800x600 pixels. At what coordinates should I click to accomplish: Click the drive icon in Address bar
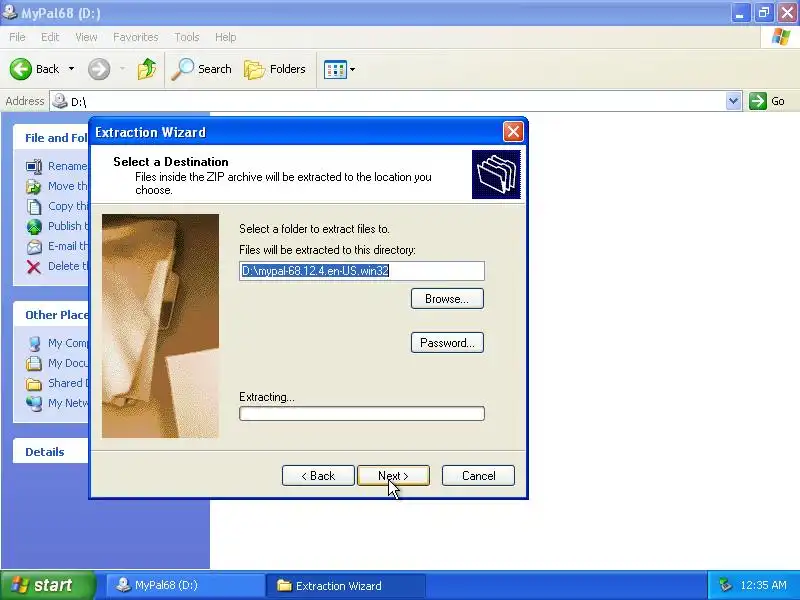pos(60,101)
